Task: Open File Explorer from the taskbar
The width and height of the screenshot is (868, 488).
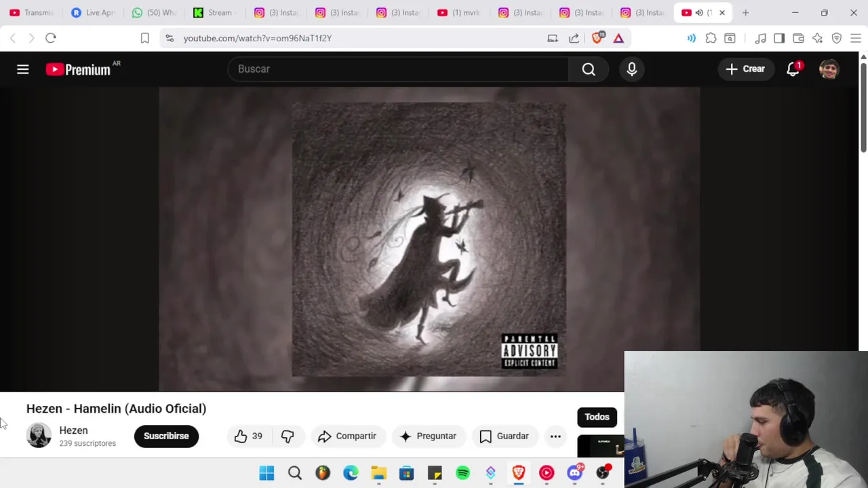Action: (378, 473)
